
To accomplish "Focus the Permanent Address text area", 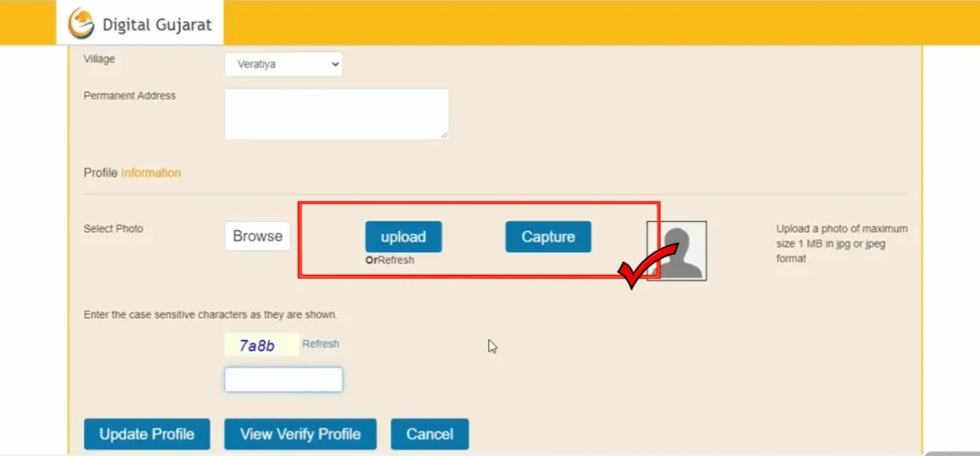I will pos(336,113).
